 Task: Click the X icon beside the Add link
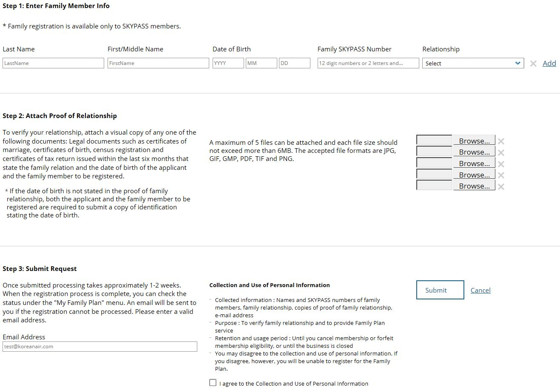tap(533, 63)
